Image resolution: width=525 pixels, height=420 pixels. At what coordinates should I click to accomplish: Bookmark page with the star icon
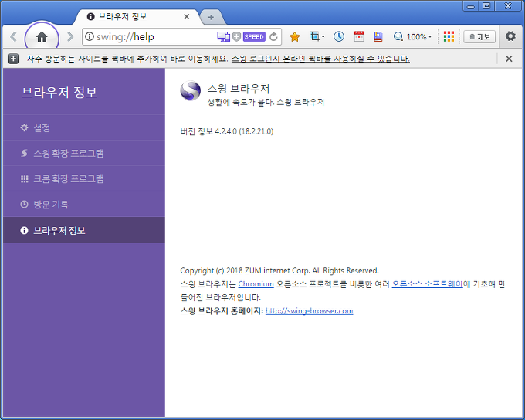[x=295, y=36]
